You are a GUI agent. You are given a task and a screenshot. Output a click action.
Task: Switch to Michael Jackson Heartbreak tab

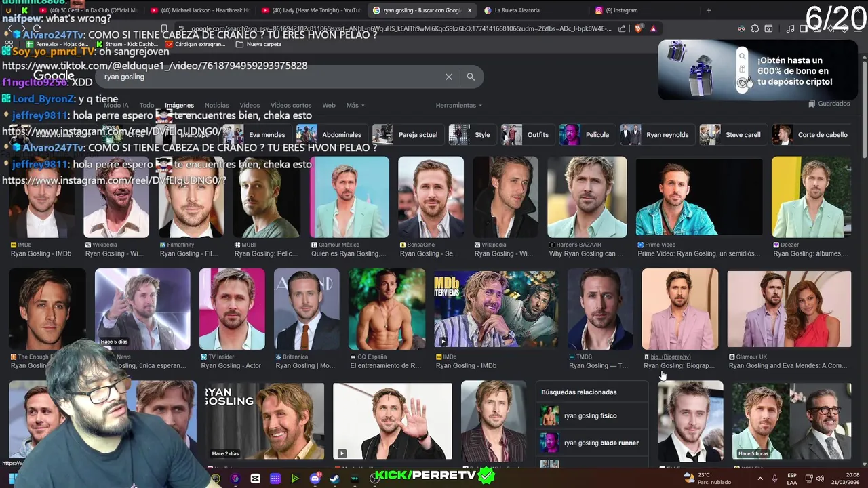pyautogui.click(x=199, y=10)
